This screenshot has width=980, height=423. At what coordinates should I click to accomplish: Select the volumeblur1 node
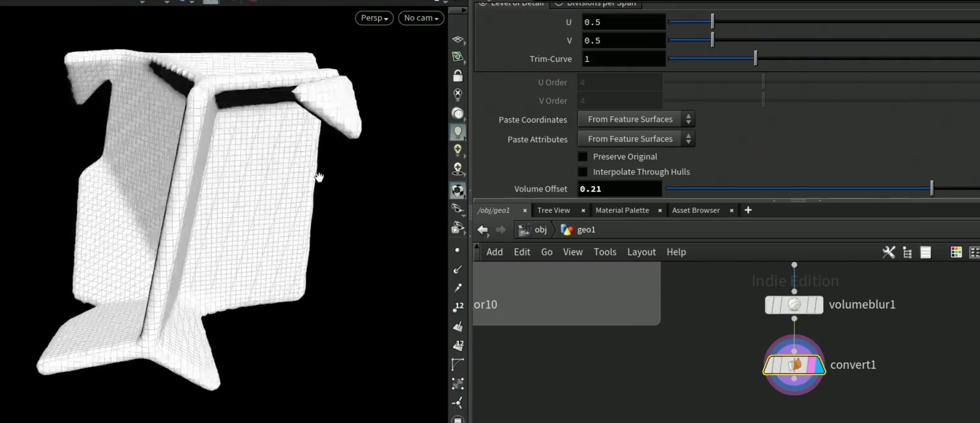(794, 305)
